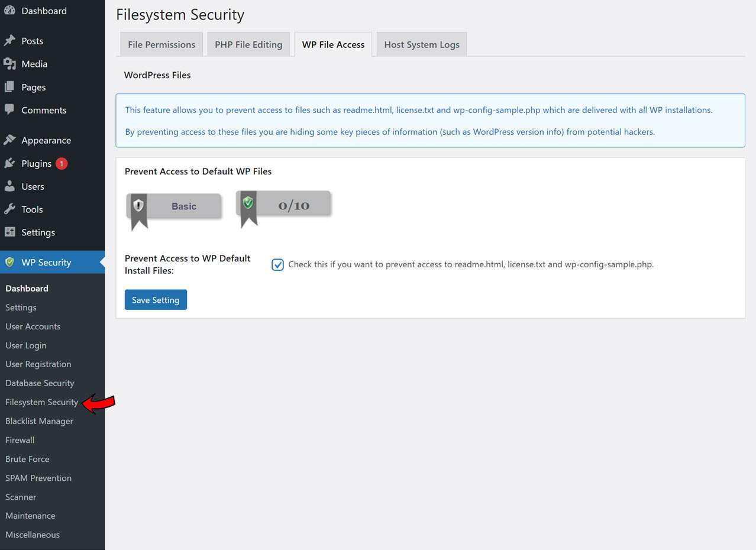Click the Basic level shield badge icon
756x550 pixels.
(x=138, y=205)
